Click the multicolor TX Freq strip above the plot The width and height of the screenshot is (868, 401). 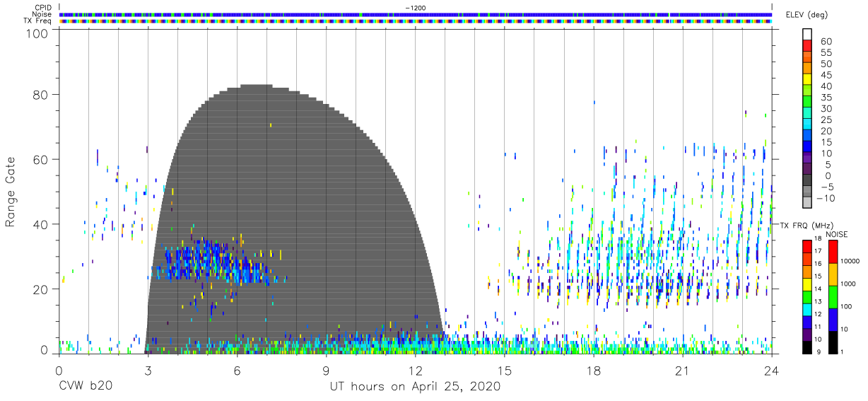(x=416, y=21)
